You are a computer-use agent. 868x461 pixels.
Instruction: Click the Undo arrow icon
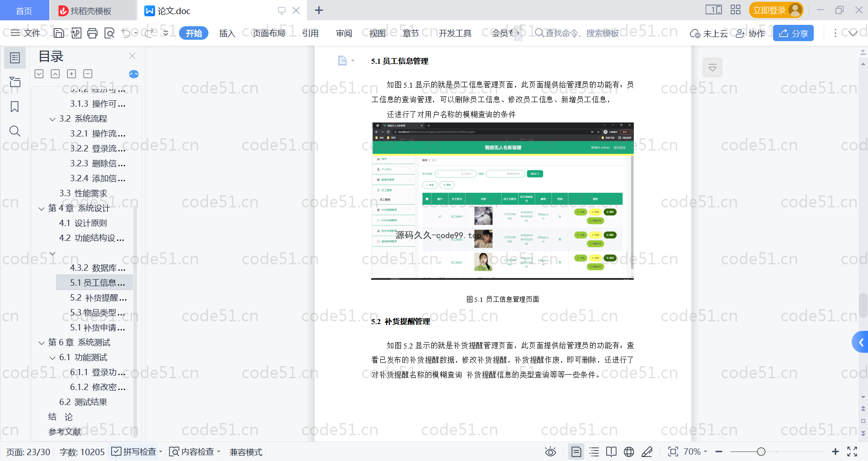point(126,33)
